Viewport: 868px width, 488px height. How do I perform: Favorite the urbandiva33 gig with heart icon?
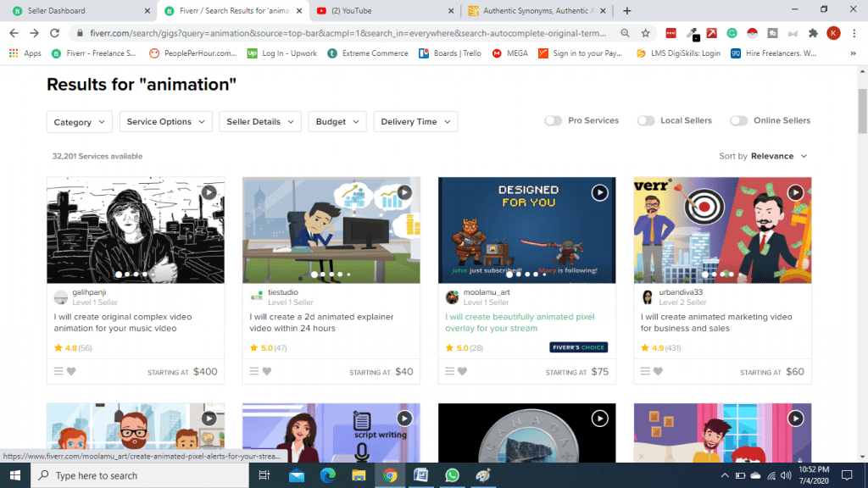click(658, 371)
